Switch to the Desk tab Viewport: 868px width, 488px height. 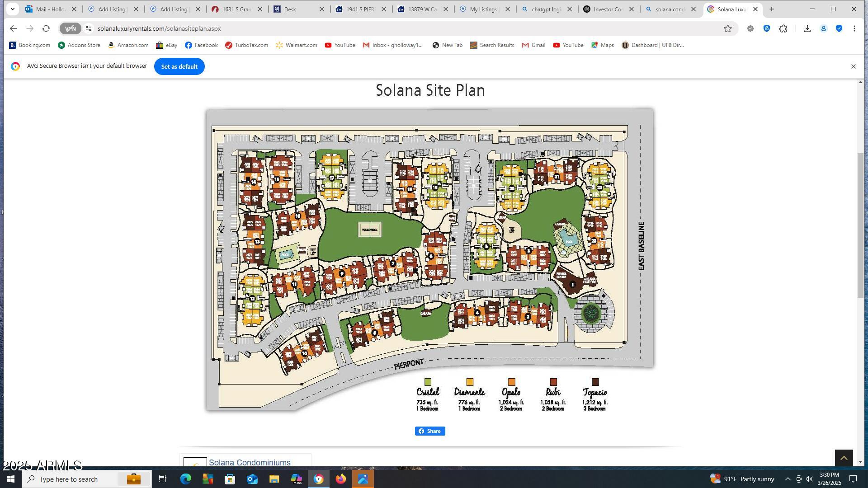pyautogui.click(x=291, y=9)
